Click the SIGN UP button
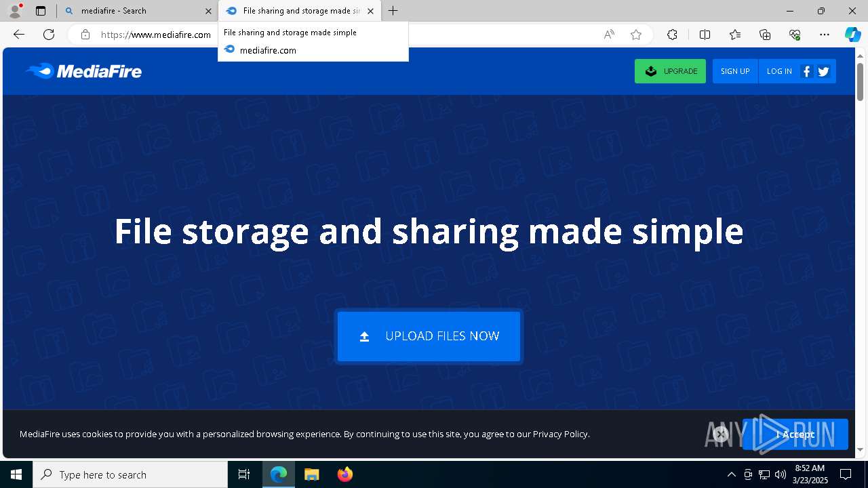 [x=735, y=71]
